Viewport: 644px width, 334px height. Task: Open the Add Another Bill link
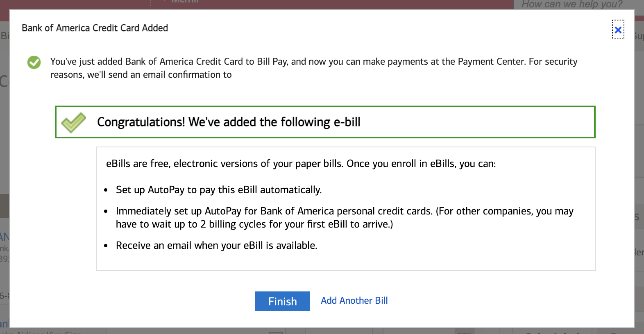tap(354, 300)
